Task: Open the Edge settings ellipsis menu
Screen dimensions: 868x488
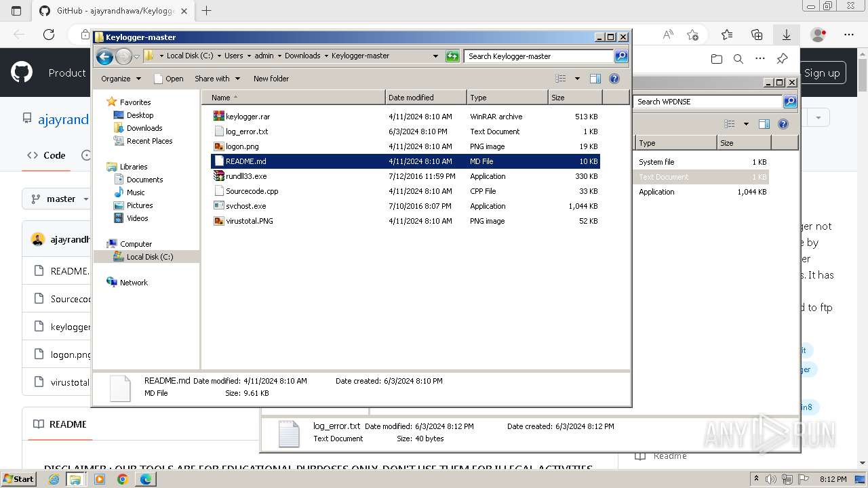Action: click(x=849, y=35)
